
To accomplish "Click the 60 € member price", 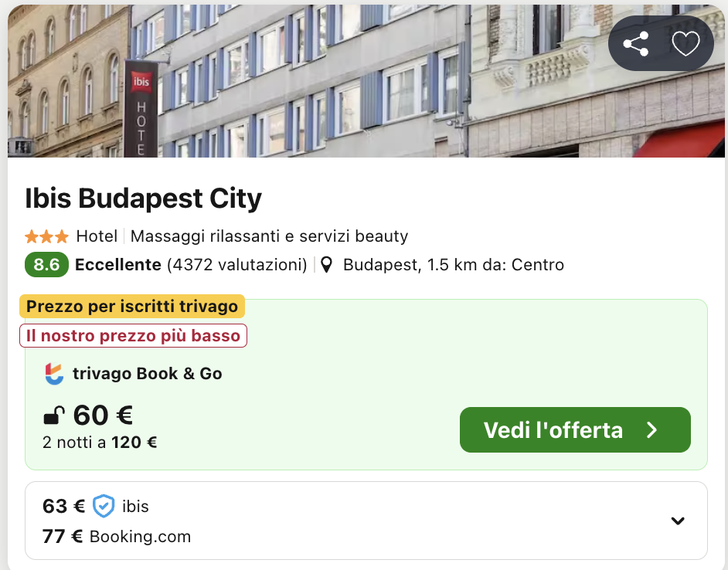I will (103, 416).
